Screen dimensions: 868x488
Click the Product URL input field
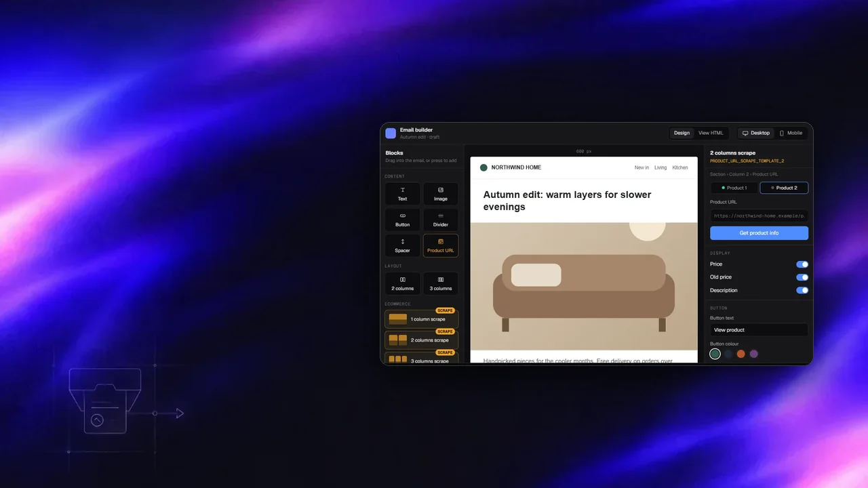(759, 216)
